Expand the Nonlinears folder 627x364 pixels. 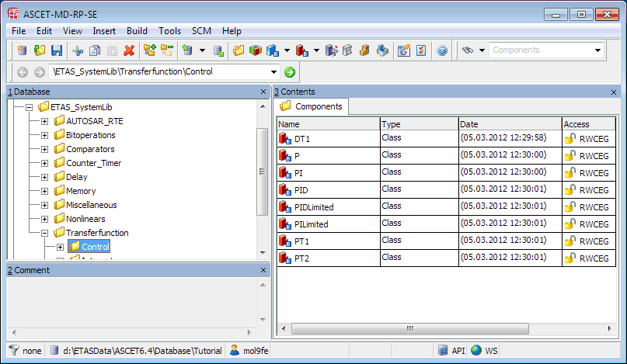[44, 220]
